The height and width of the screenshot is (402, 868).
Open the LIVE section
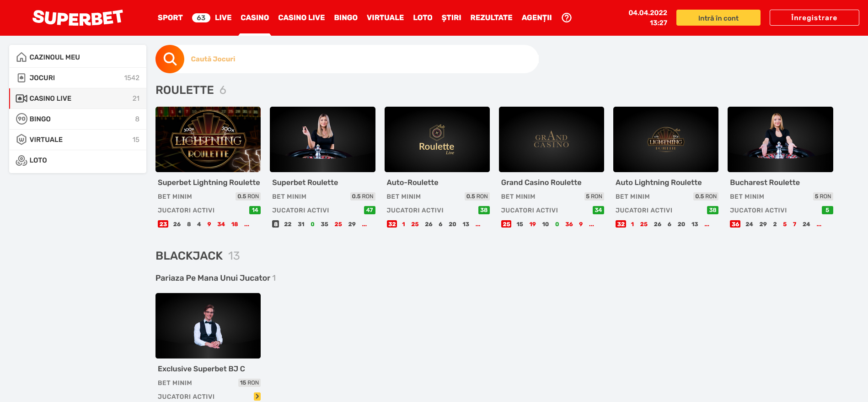(223, 18)
